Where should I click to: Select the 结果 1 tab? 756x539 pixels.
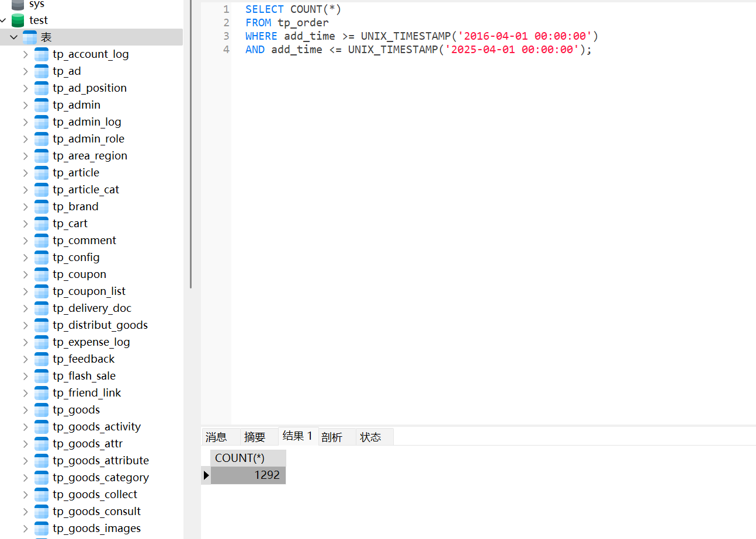click(297, 436)
